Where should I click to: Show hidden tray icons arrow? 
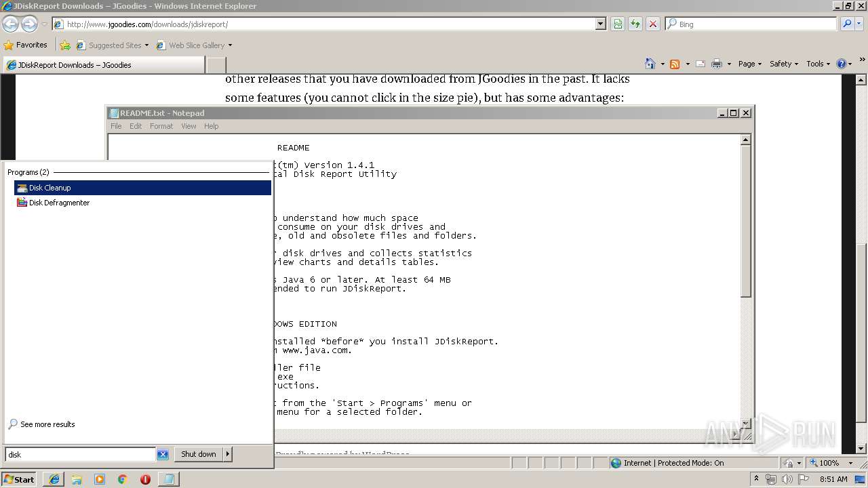757,479
